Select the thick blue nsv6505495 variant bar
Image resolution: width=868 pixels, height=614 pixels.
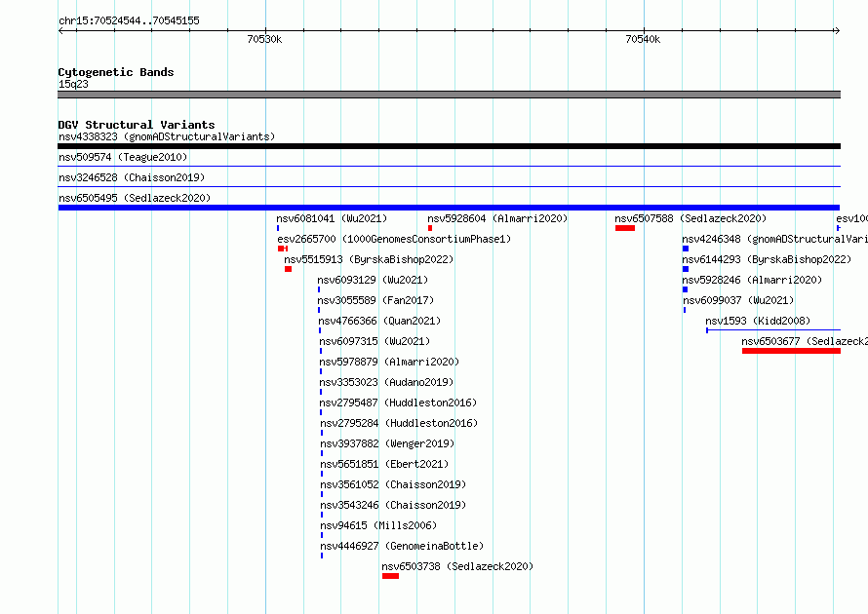(x=449, y=208)
